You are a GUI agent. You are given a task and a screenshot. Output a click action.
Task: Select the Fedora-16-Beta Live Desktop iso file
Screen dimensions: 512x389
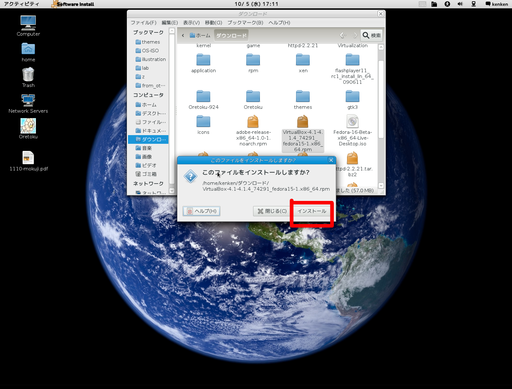click(x=352, y=131)
